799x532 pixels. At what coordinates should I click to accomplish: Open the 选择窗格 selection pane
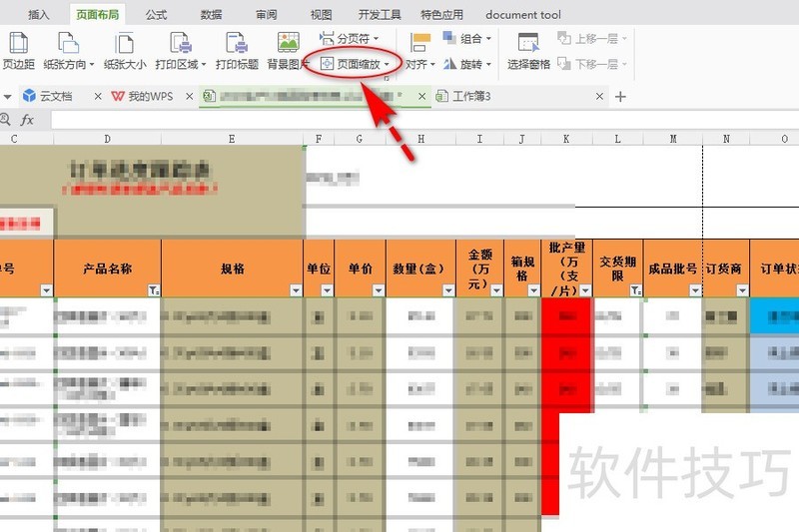coord(528,50)
